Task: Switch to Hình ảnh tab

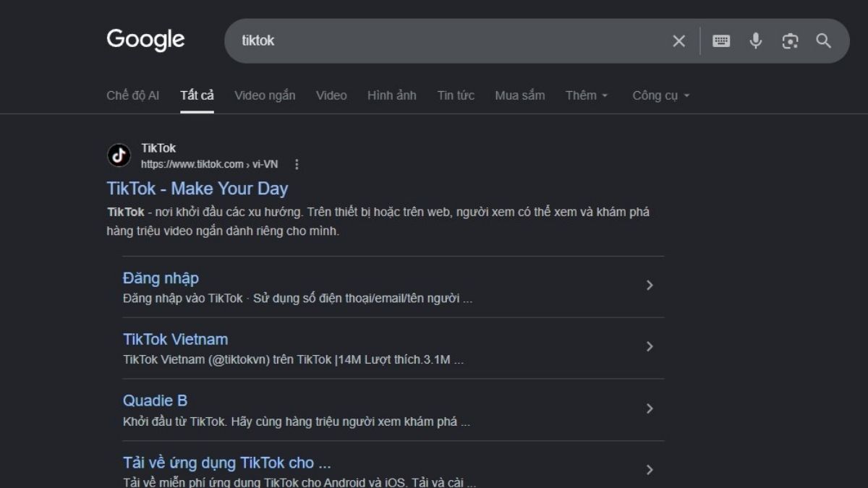Action: tap(392, 95)
